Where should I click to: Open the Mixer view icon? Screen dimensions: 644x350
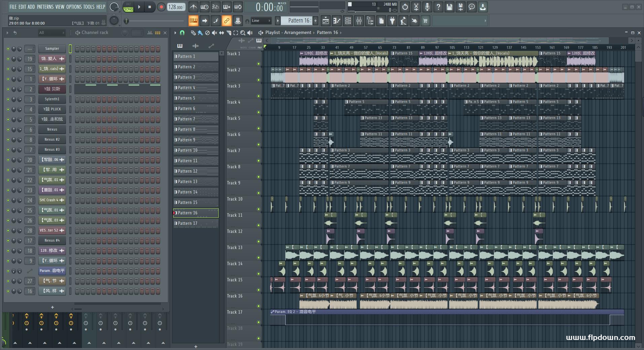[x=359, y=21]
